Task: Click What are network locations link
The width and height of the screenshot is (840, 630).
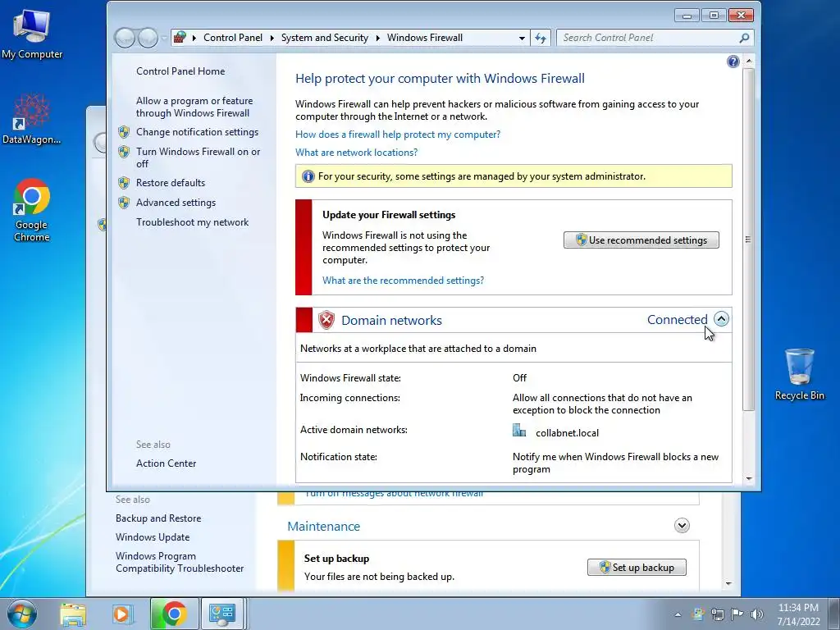Action: tap(356, 153)
